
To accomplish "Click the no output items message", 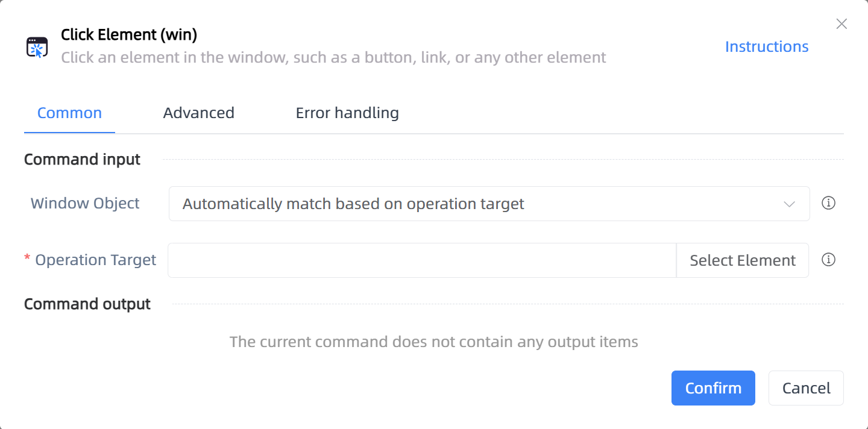I will (434, 342).
